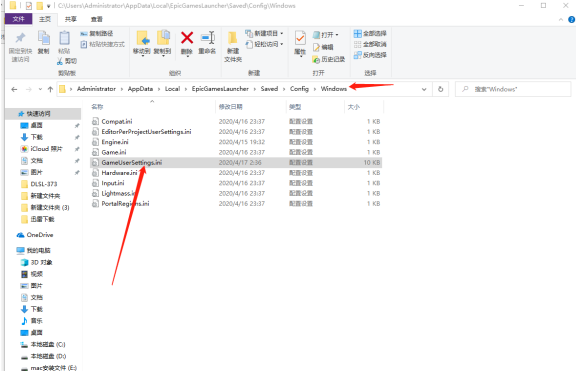Viewport: 576px width, 371px height.
Task: Switch to the Share ribbon tab
Action: tap(71, 19)
